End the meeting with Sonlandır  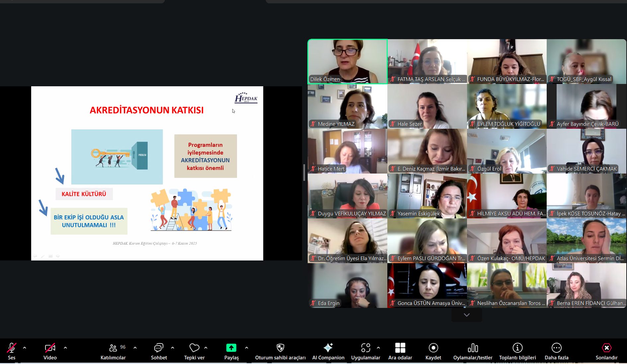[606, 351]
